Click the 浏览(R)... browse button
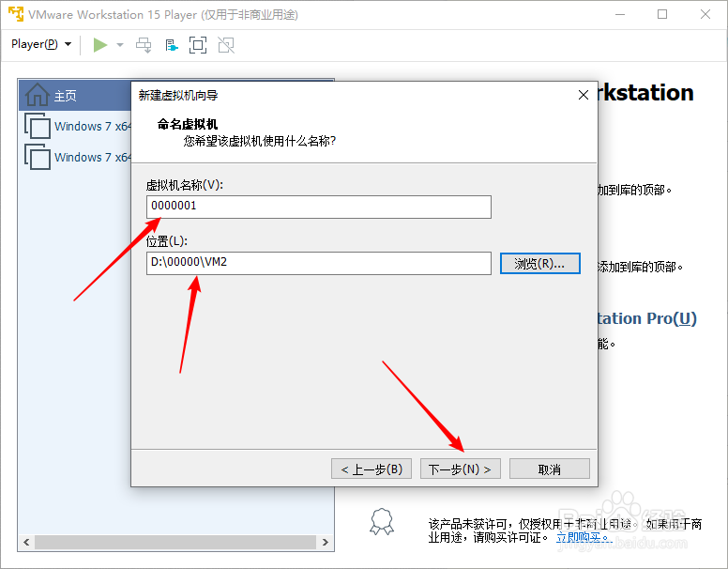Image resolution: width=728 pixels, height=569 pixels. (x=540, y=264)
